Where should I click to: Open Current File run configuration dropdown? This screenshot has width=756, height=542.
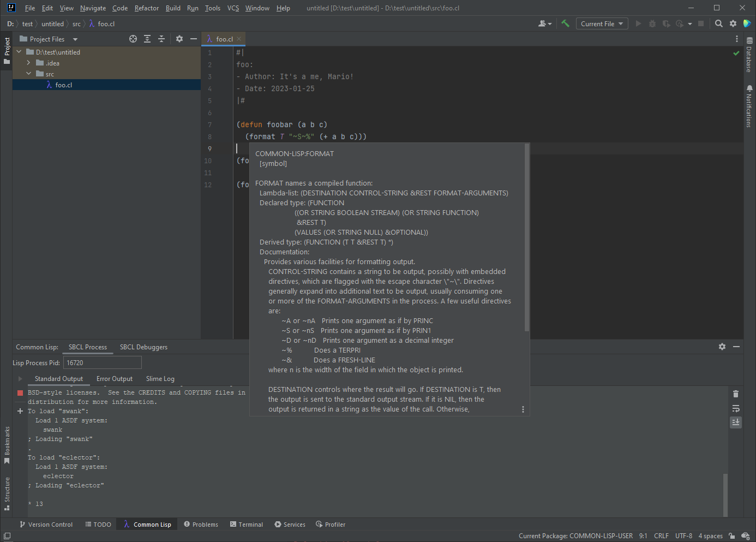pyautogui.click(x=602, y=23)
